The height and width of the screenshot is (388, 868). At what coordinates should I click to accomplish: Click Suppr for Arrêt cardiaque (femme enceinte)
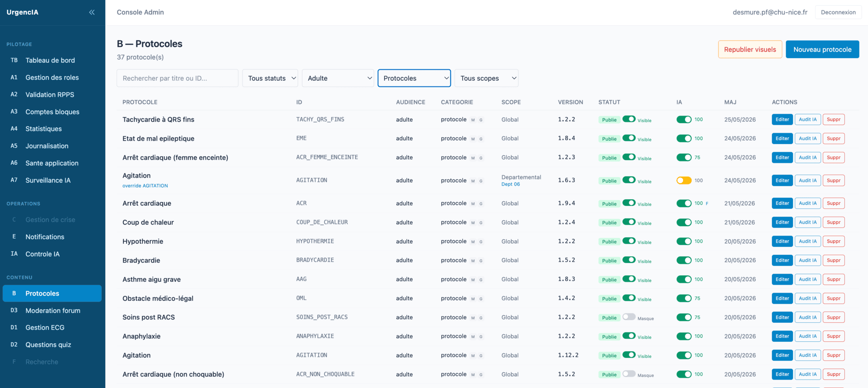tap(834, 158)
